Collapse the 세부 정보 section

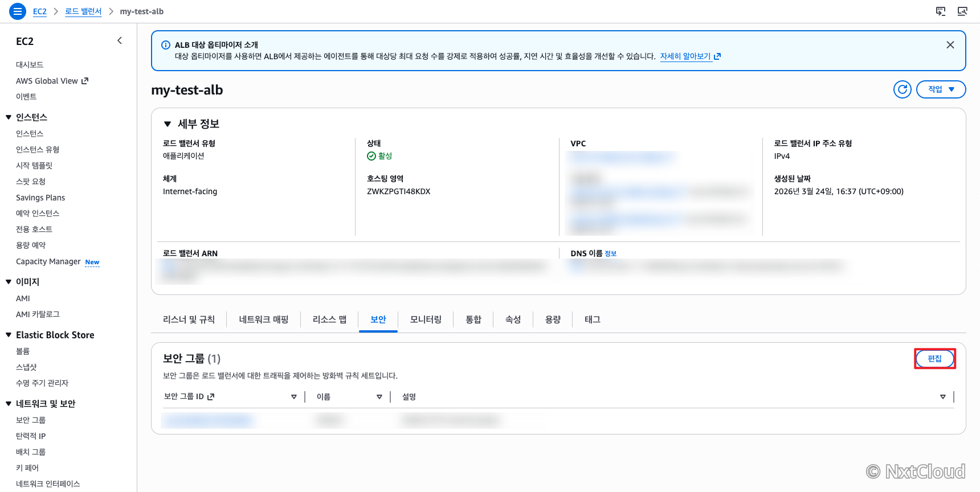[168, 124]
